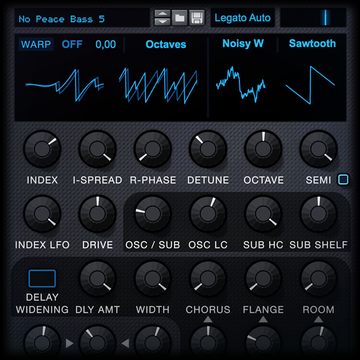Change the warp mode showing OFF

72,44
